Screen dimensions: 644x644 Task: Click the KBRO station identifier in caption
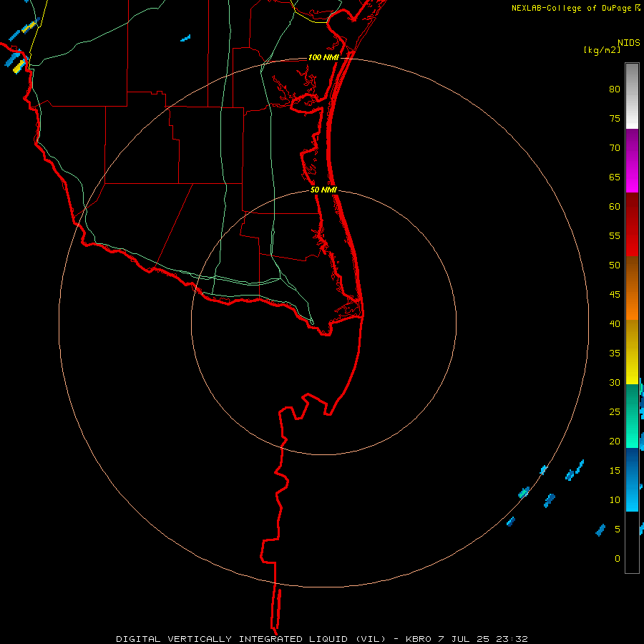click(419, 639)
